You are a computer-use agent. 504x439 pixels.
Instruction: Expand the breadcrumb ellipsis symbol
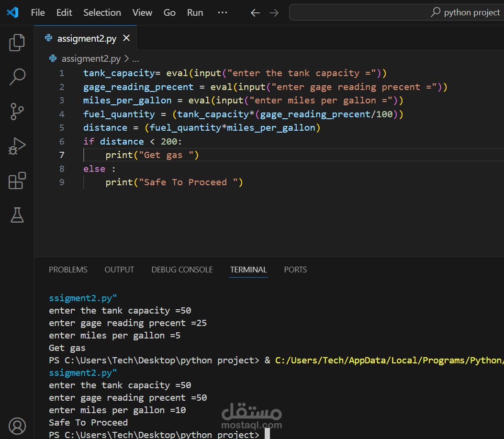(135, 59)
